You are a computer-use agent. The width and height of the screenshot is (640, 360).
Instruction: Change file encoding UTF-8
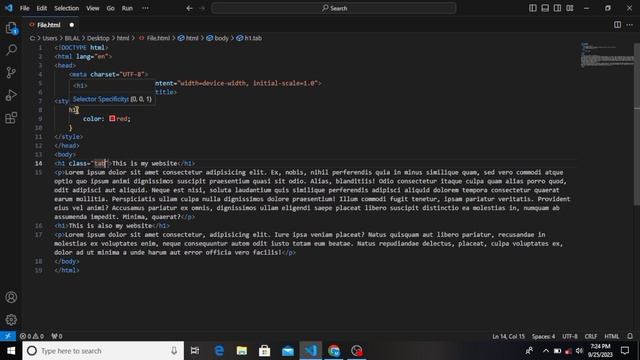pos(570,336)
